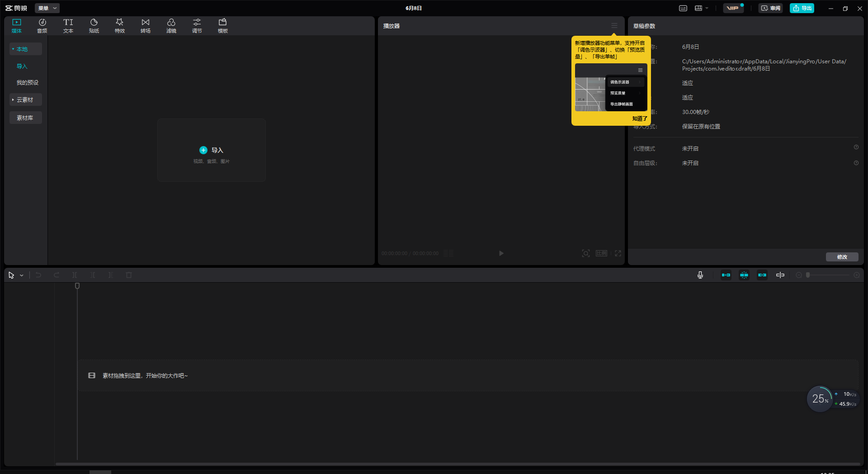The image size is (868, 474).
Task: Toggle main track magnet
Action: pos(726,275)
